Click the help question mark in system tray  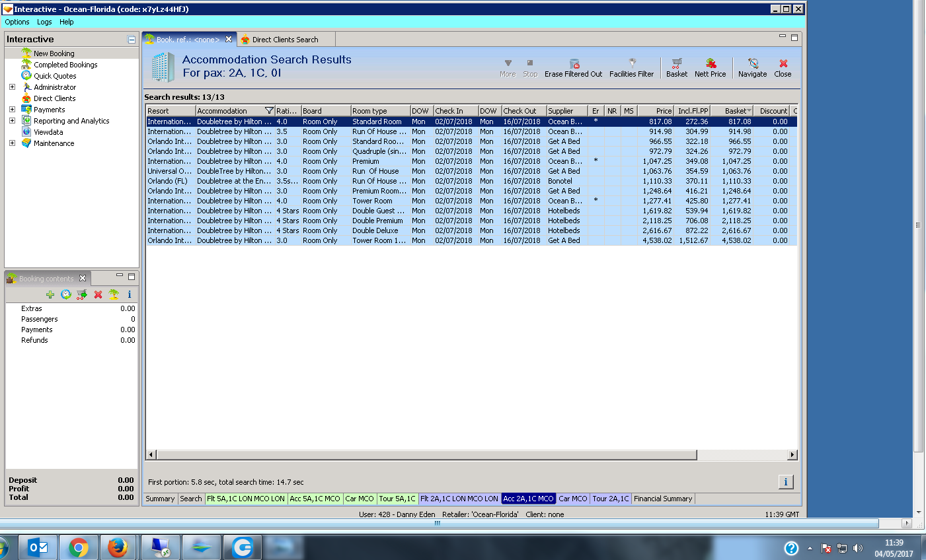[x=791, y=548]
